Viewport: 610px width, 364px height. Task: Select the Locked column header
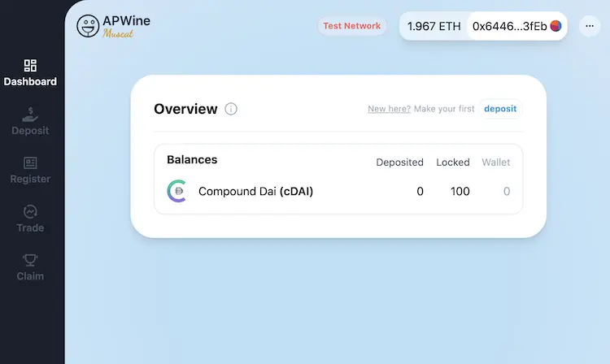click(453, 162)
